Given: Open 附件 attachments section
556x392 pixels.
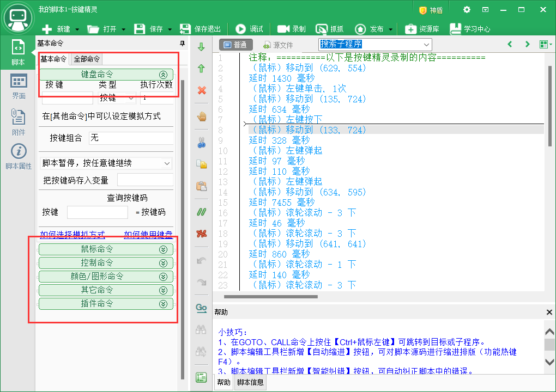Looking at the screenshot, I should [19, 122].
